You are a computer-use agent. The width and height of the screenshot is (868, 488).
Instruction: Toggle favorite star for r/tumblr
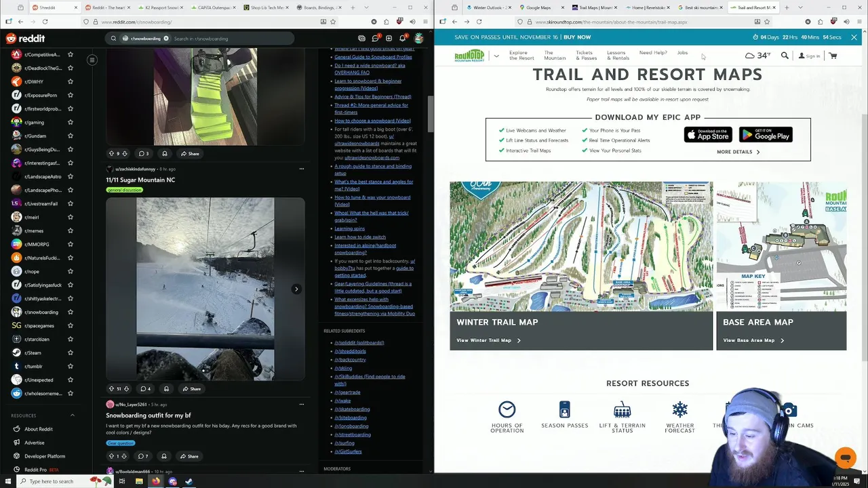70,366
